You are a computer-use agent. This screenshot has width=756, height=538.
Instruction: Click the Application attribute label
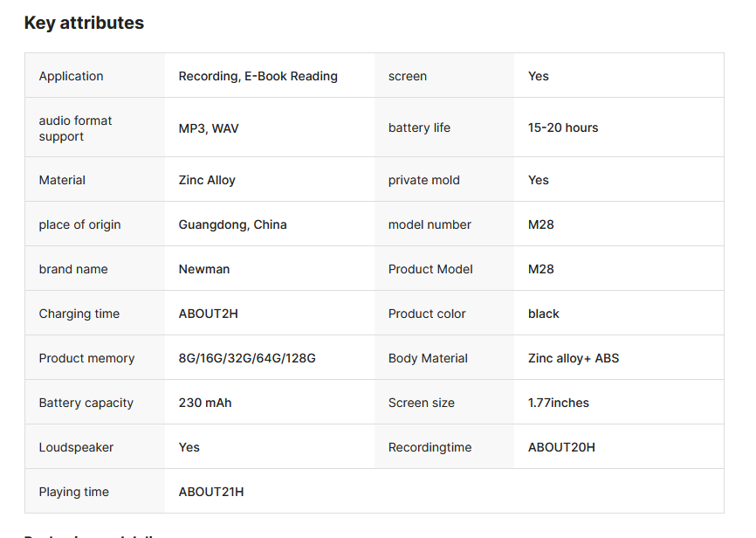(x=71, y=76)
